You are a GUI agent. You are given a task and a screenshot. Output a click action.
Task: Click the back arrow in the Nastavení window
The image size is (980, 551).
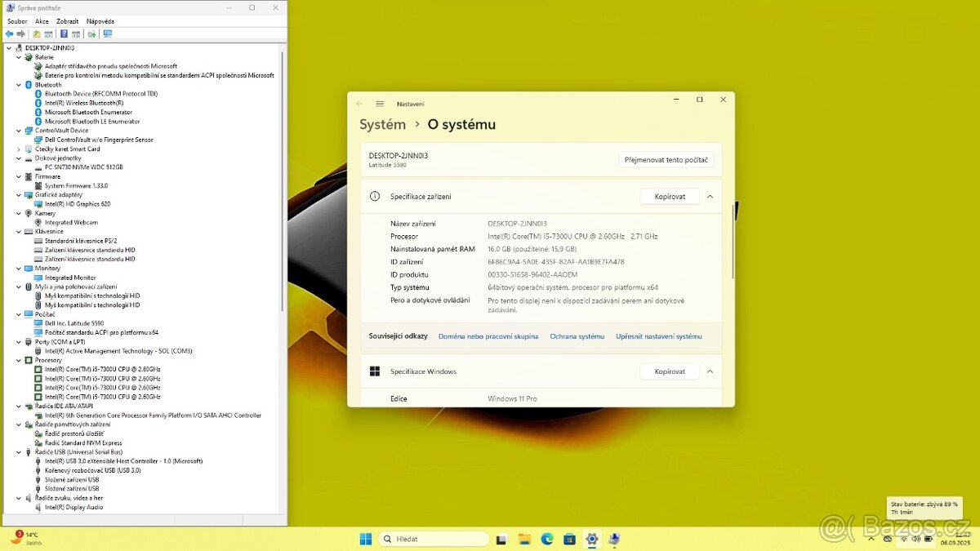click(x=359, y=104)
